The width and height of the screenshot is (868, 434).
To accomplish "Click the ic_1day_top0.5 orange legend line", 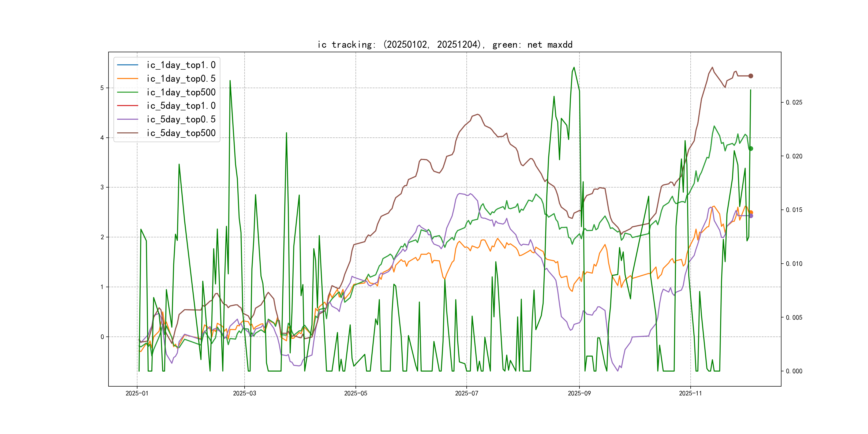I will 127,78.
